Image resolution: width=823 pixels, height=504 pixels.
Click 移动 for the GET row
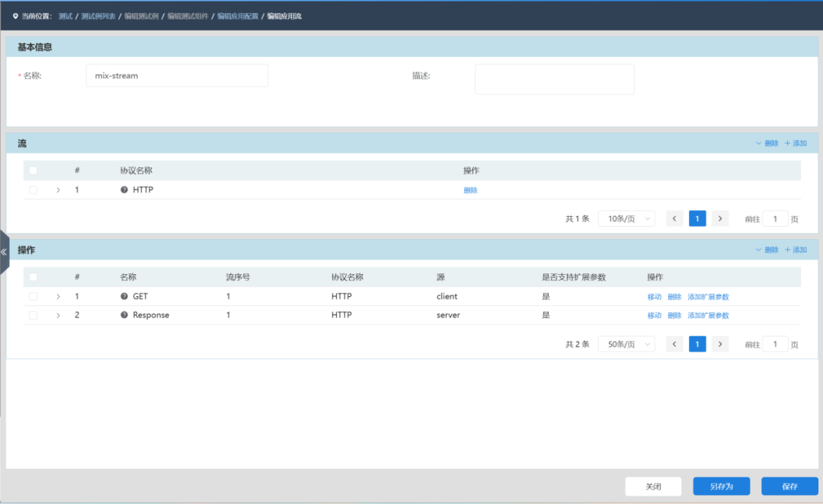tap(654, 297)
